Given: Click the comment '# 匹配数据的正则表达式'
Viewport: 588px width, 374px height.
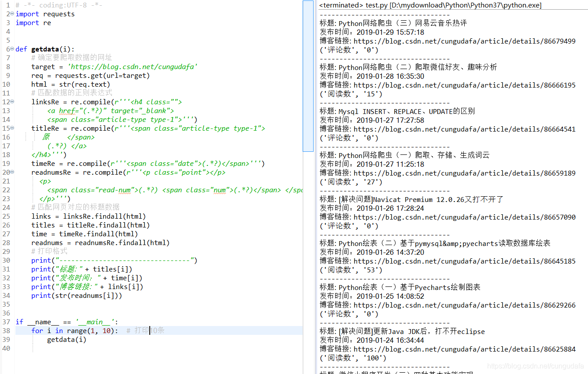Looking at the screenshot, I should 72,93.
